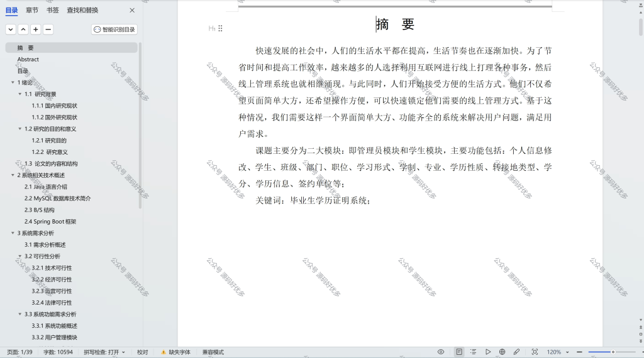Click the zoom slider handle
Screen dimensions: 644x358
tap(613, 352)
